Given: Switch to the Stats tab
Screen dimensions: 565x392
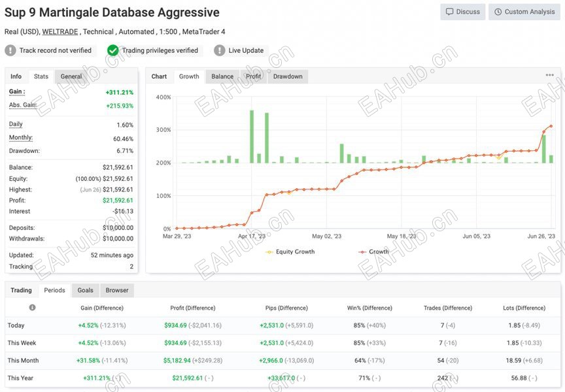Looking at the screenshot, I should pyautogui.click(x=41, y=76).
